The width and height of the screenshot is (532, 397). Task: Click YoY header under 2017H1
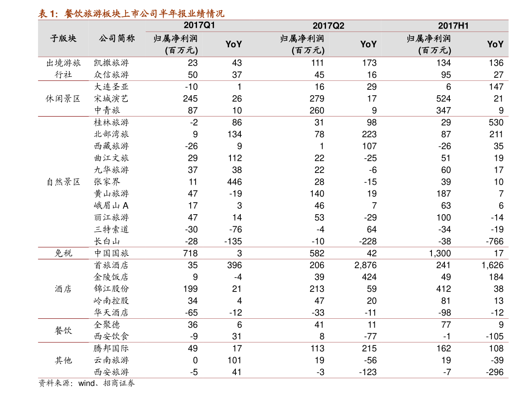click(495, 44)
